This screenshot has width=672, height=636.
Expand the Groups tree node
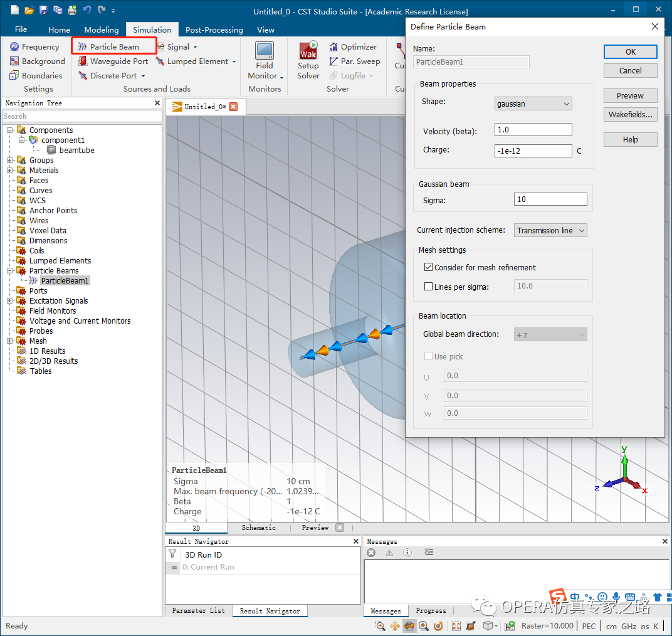tap(9, 160)
